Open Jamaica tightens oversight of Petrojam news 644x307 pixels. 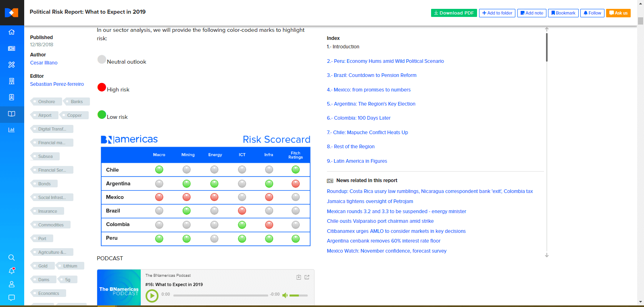(370, 201)
